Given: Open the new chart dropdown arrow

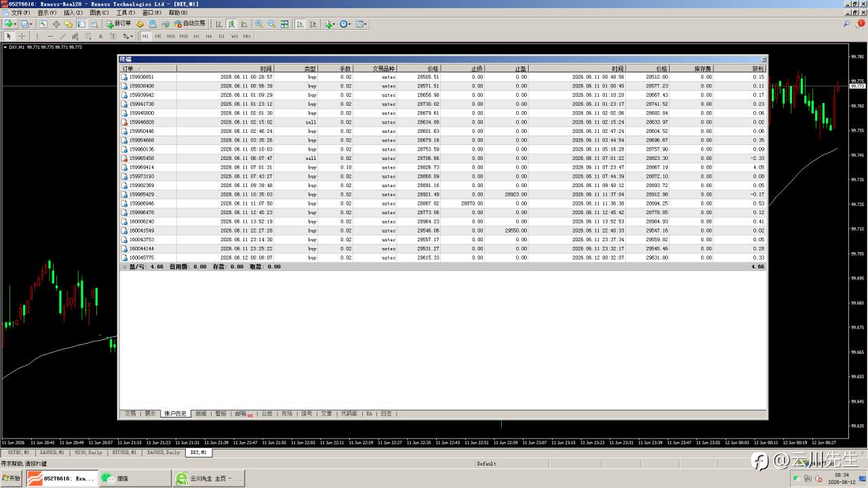Looking at the screenshot, I should 15,24.
